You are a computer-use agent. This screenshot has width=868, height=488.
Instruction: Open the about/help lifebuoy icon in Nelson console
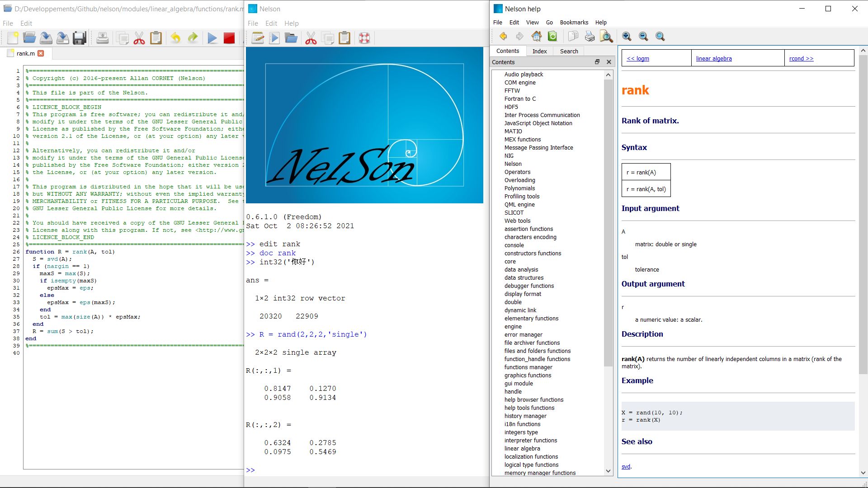[x=364, y=38]
